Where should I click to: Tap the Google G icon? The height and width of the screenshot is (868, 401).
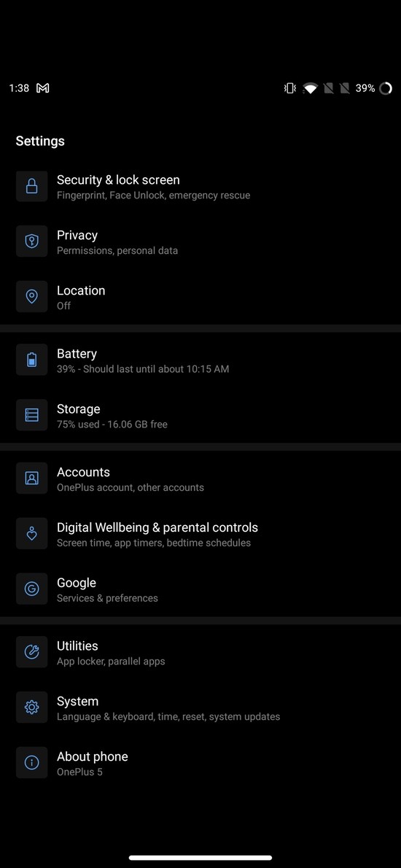coord(31,589)
